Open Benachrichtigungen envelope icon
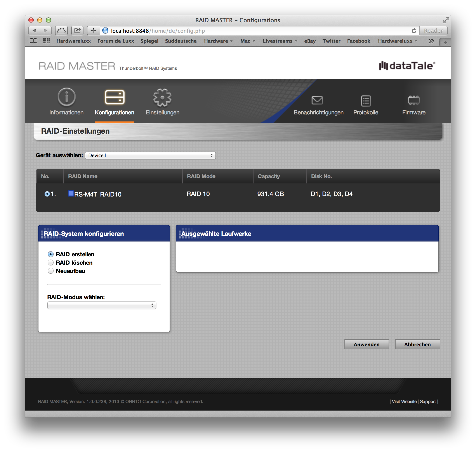 [x=317, y=100]
